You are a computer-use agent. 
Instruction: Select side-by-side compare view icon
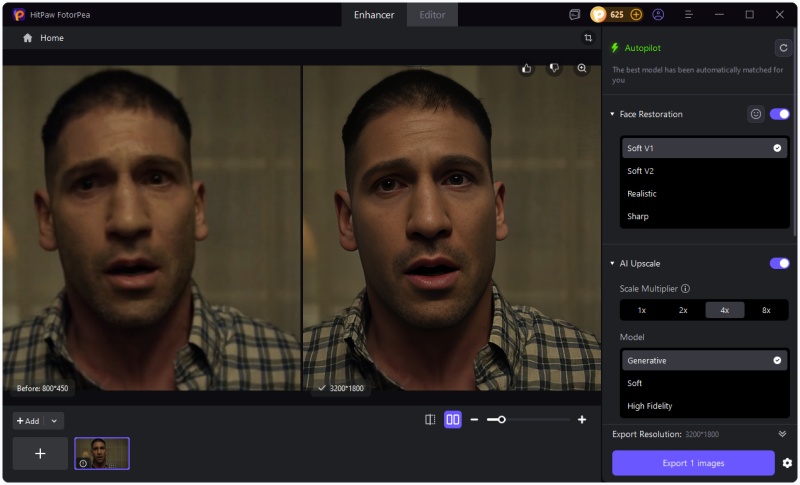click(453, 420)
